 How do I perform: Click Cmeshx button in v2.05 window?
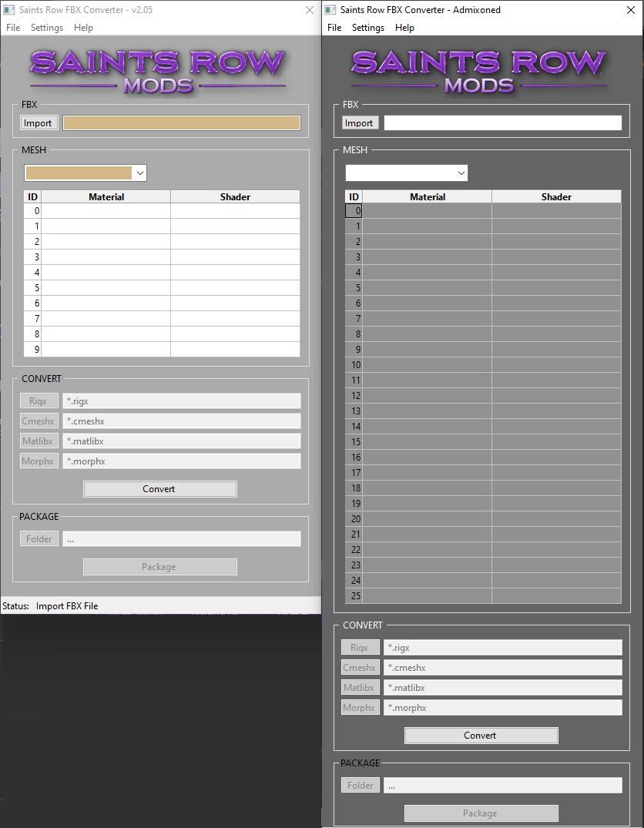pyautogui.click(x=39, y=421)
